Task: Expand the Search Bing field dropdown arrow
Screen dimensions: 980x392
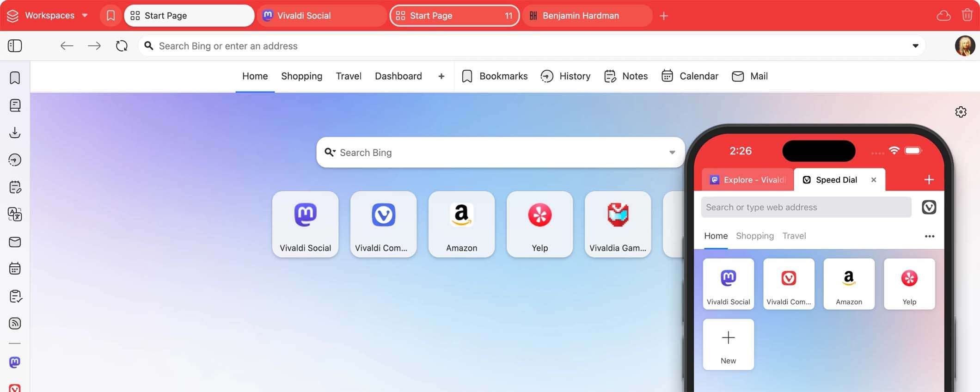Action: point(672,153)
